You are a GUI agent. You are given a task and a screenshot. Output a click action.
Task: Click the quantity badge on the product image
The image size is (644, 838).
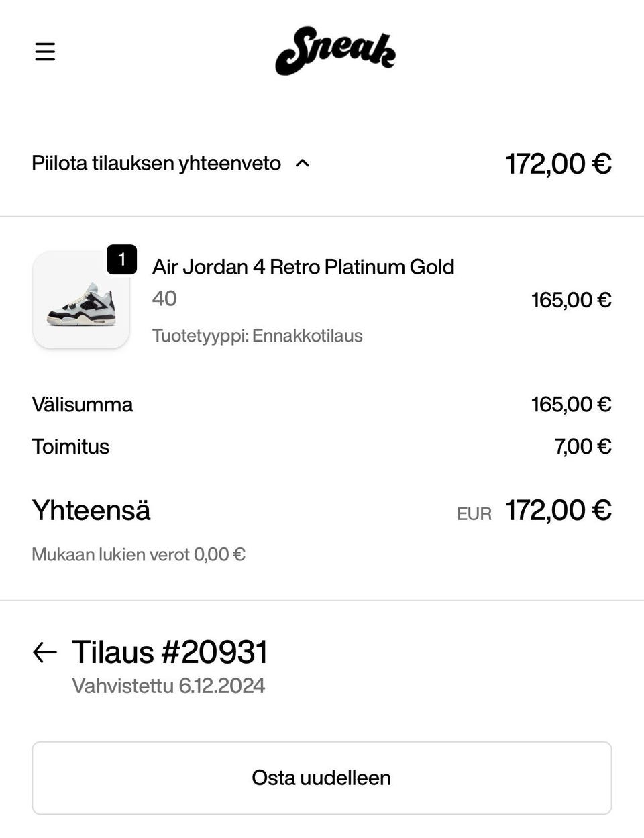click(x=121, y=260)
